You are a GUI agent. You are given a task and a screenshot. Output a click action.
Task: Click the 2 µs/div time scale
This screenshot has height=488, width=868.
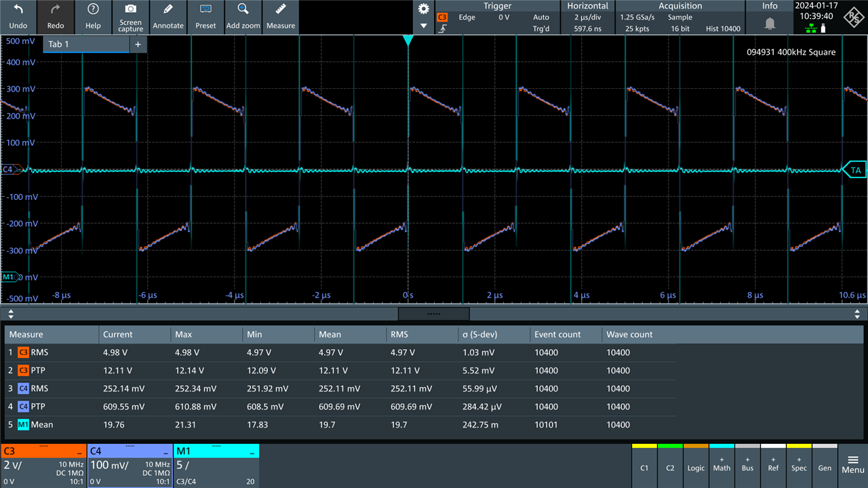[587, 18]
